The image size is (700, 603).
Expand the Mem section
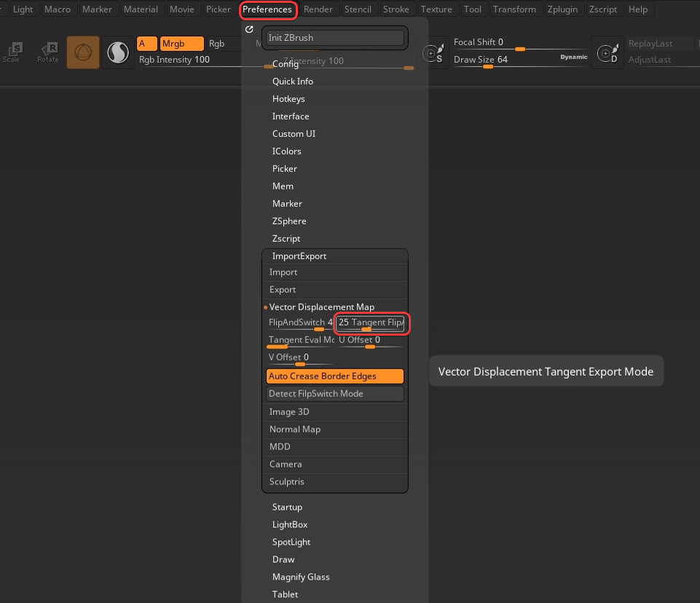[x=283, y=186]
